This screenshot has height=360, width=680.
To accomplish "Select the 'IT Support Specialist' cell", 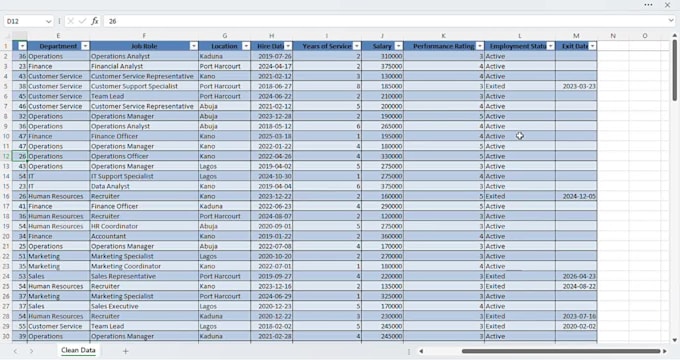I will coord(144,176).
